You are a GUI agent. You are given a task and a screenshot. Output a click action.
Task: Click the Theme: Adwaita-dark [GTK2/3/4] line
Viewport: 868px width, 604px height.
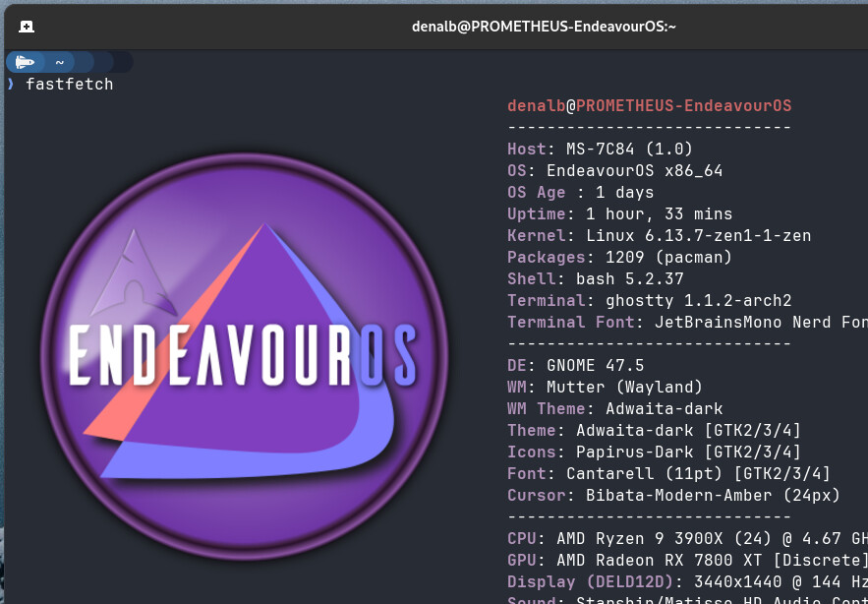(x=655, y=430)
